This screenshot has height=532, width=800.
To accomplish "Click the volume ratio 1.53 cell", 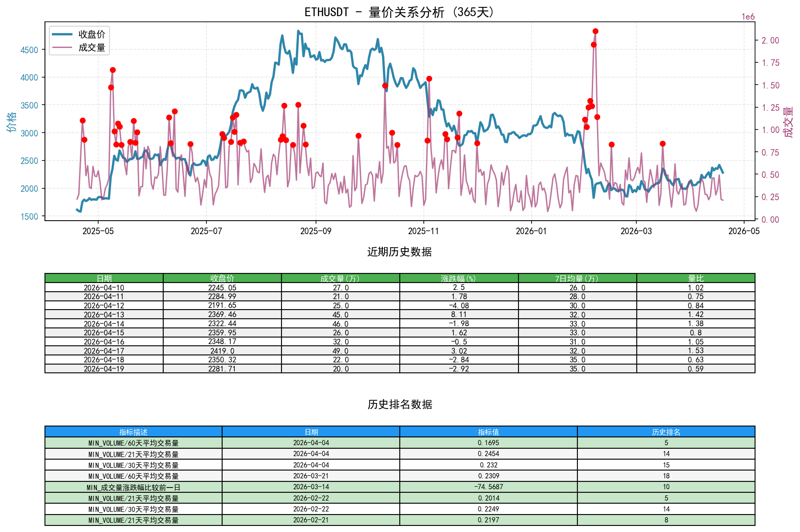I will 696,351.
